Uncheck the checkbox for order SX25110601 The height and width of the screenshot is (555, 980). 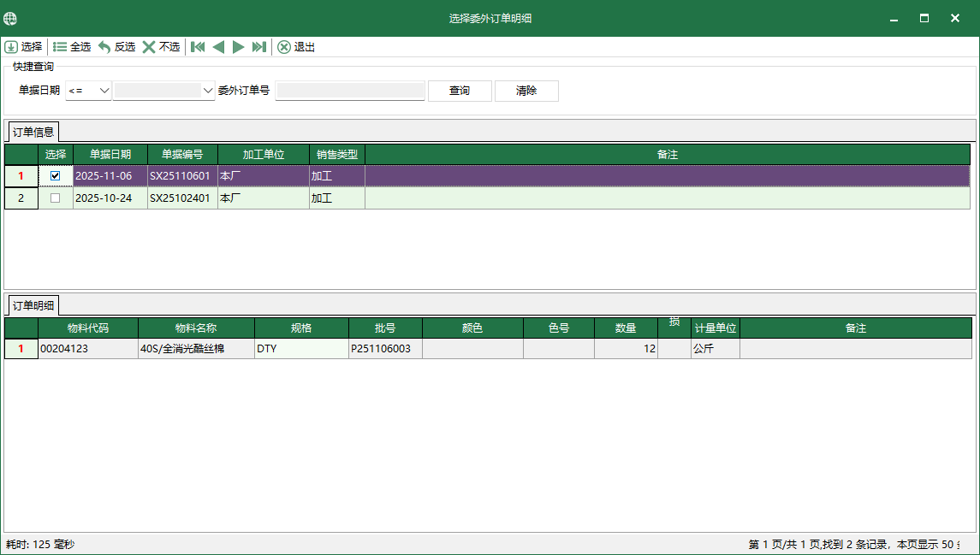pyautogui.click(x=56, y=175)
